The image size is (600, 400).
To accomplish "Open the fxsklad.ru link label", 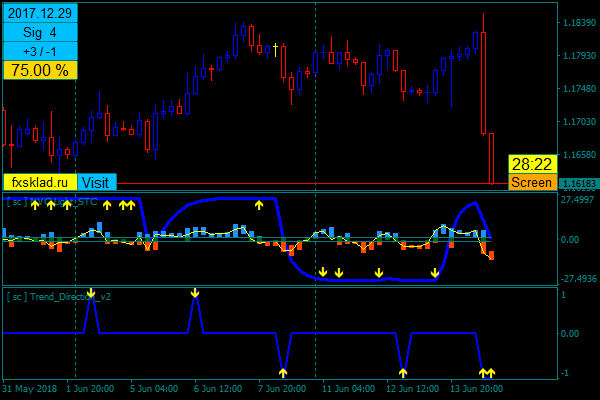I will click(40, 182).
